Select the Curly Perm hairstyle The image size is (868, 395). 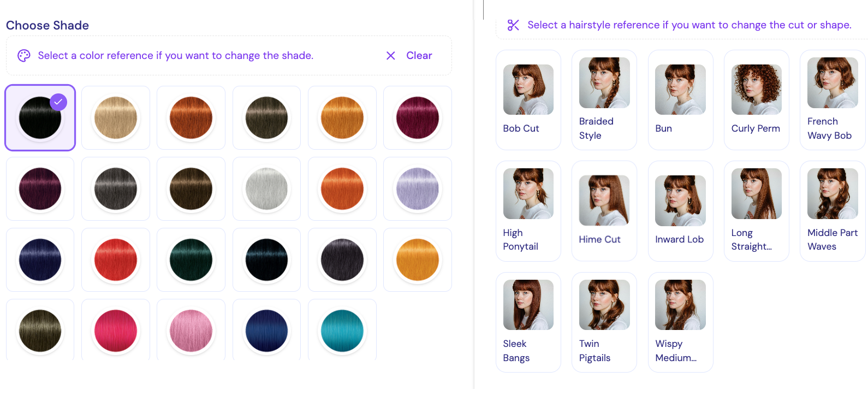click(756, 100)
